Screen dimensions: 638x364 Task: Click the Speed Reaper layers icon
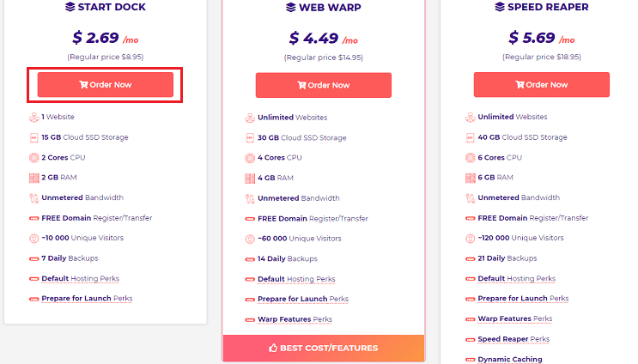coord(500,7)
